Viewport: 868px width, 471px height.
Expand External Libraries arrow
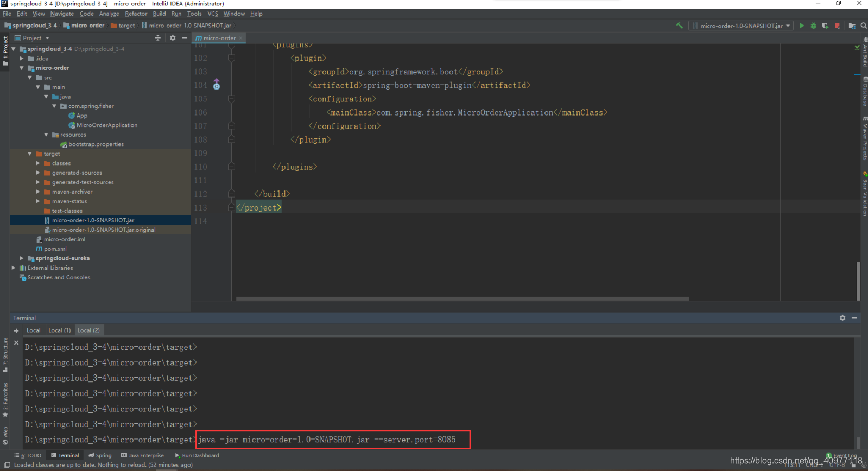pyautogui.click(x=14, y=268)
